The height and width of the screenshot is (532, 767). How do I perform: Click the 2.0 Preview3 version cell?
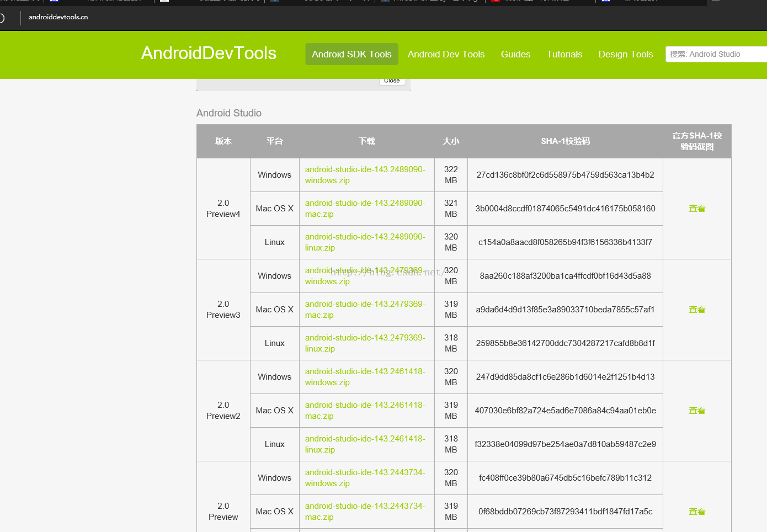(x=223, y=310)
